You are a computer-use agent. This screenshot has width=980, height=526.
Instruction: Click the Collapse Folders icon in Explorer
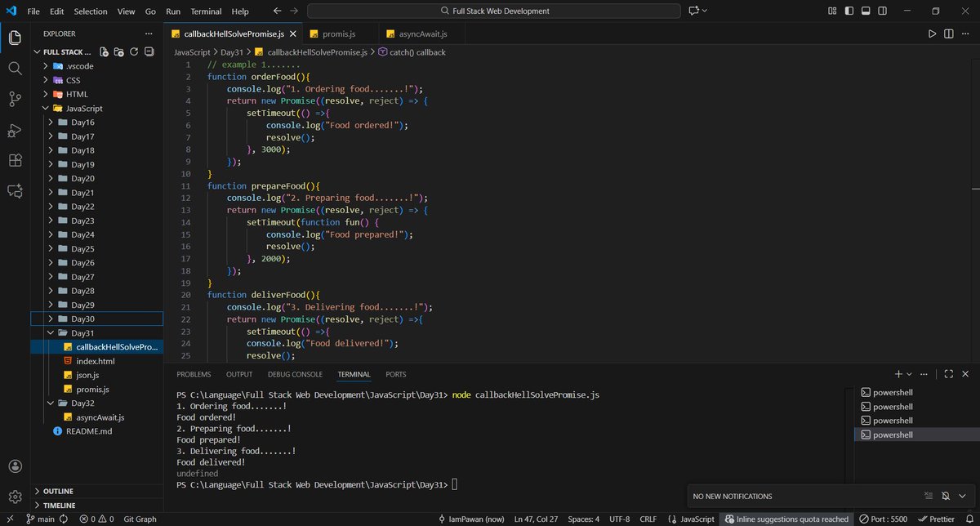coord(148,51)
